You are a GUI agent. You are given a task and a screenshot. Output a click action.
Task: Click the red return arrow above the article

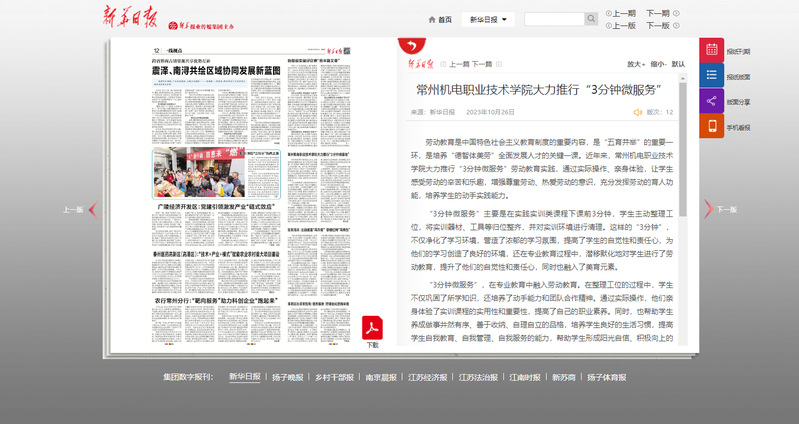point(410,46)
